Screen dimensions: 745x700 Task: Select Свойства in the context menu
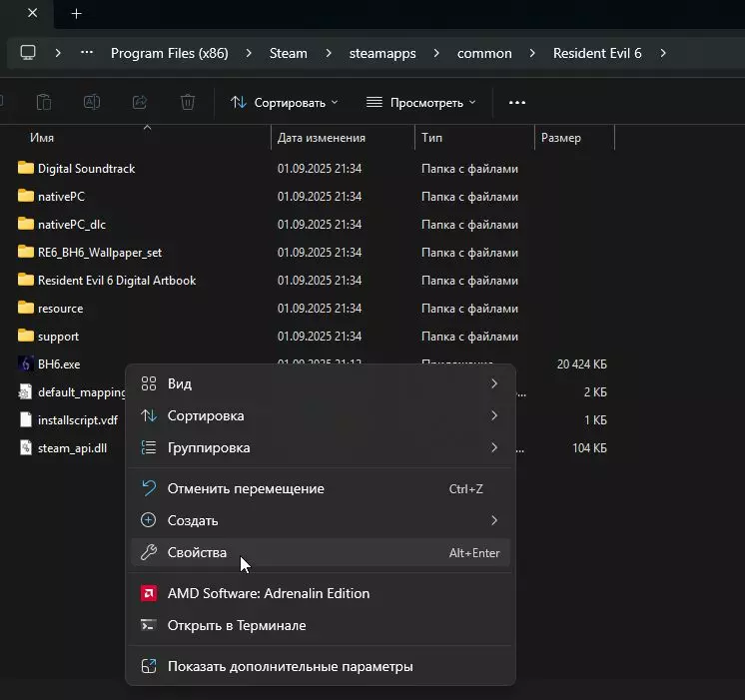pos(198,552)
